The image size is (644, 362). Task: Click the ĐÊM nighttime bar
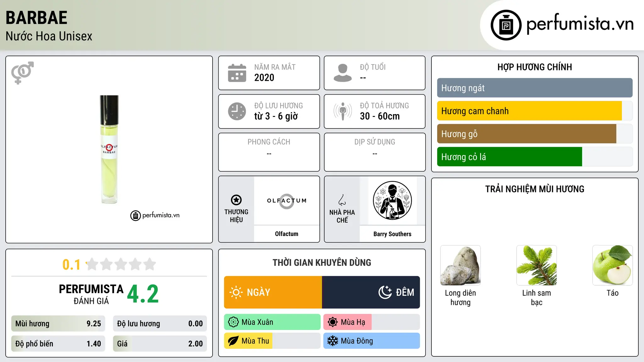point(371,292)
